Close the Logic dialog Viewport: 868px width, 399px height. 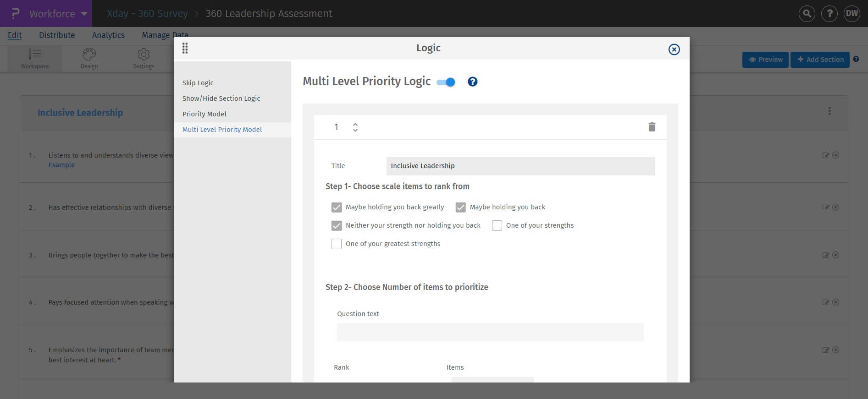[x=674, y=49]
